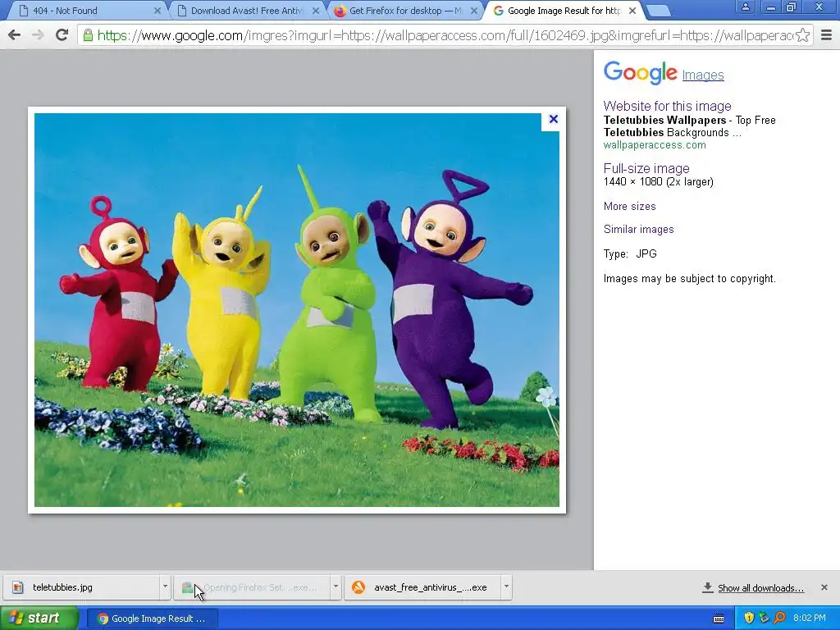This screenshot has width=840, height=630.
Task: Click the 8:02 PM system clock
Action: tap(810, 619)
